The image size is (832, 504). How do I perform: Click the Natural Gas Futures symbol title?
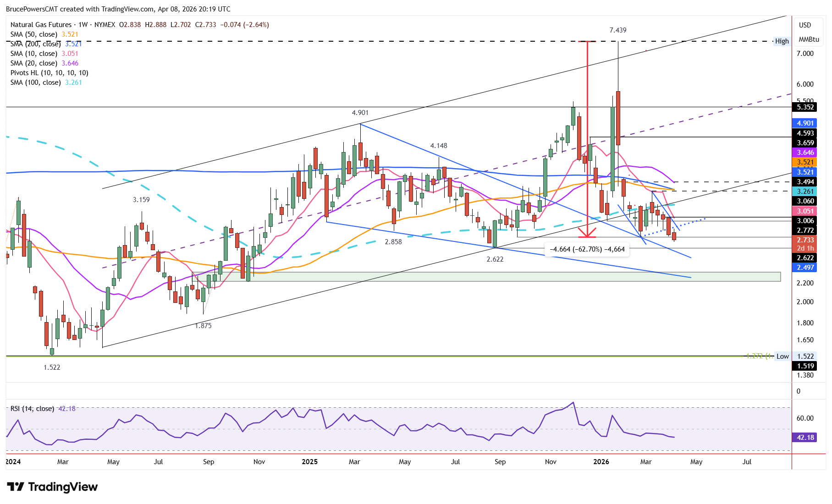click(41, 25)
